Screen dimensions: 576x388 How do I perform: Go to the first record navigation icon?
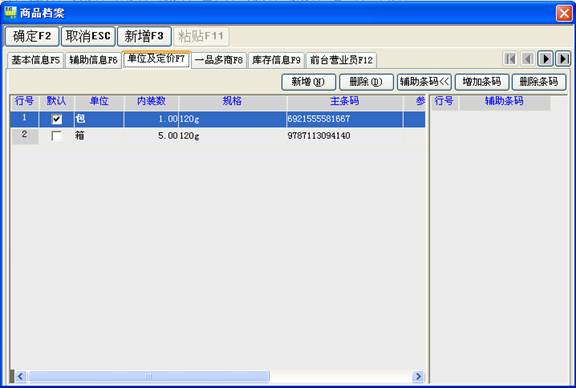tap(510, 59)
